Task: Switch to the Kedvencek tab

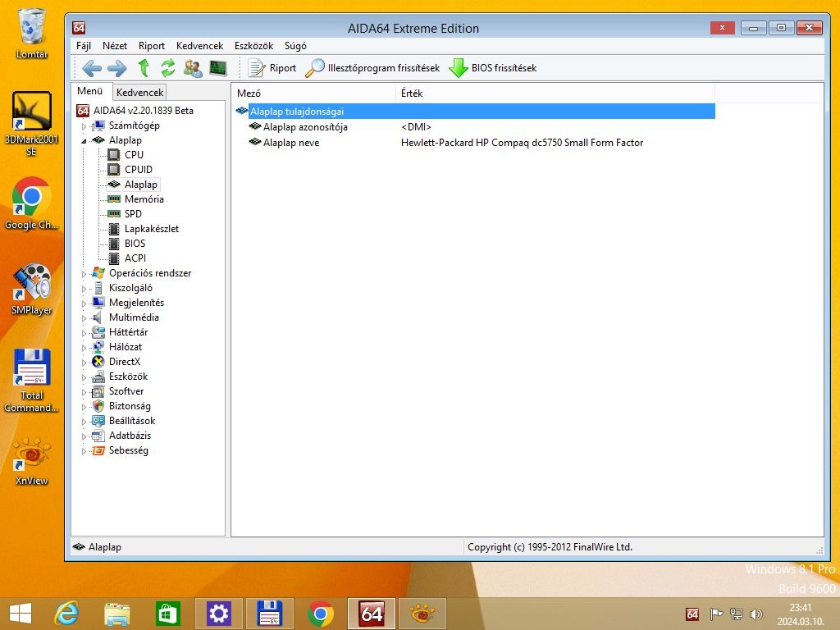Action: [x=139, y=92]
